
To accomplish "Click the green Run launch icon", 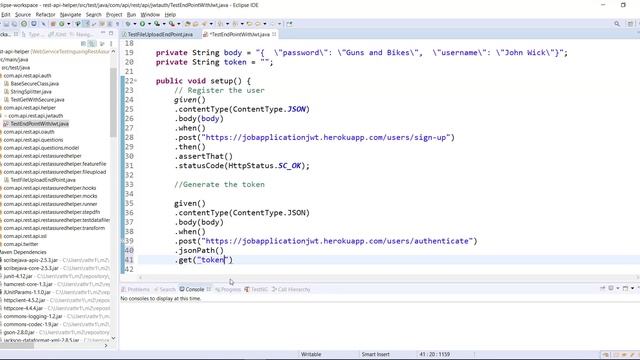I will [x=142, y=24].
